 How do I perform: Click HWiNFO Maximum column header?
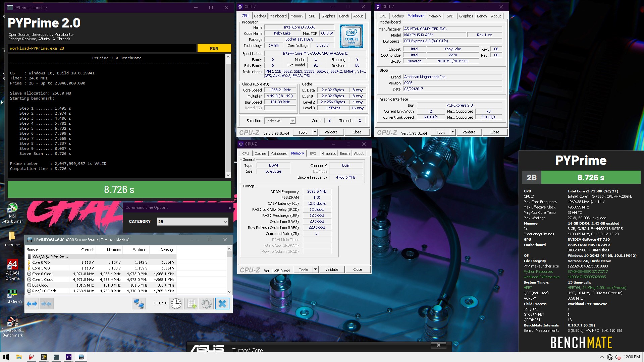136,250
